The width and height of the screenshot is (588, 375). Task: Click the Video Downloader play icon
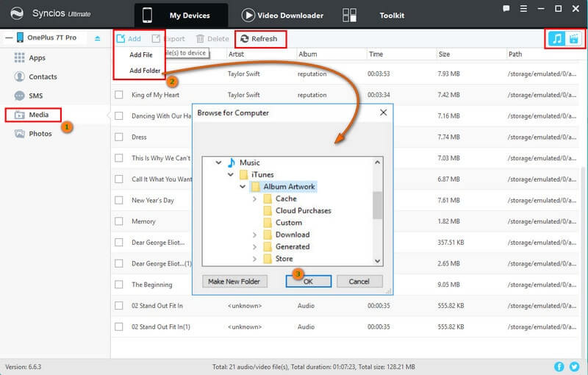click(x=248, y=15)
